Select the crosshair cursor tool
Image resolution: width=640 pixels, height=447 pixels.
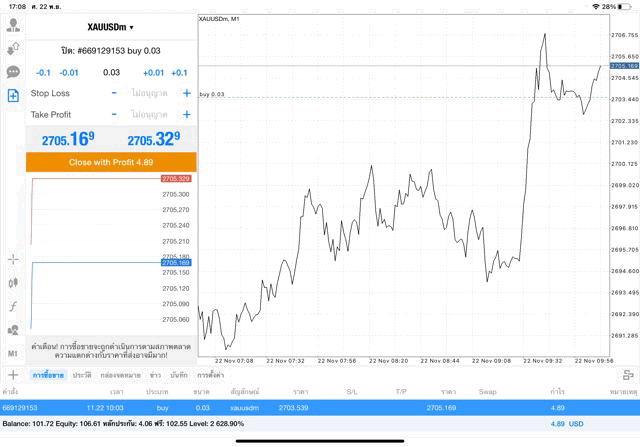point(13,259)
